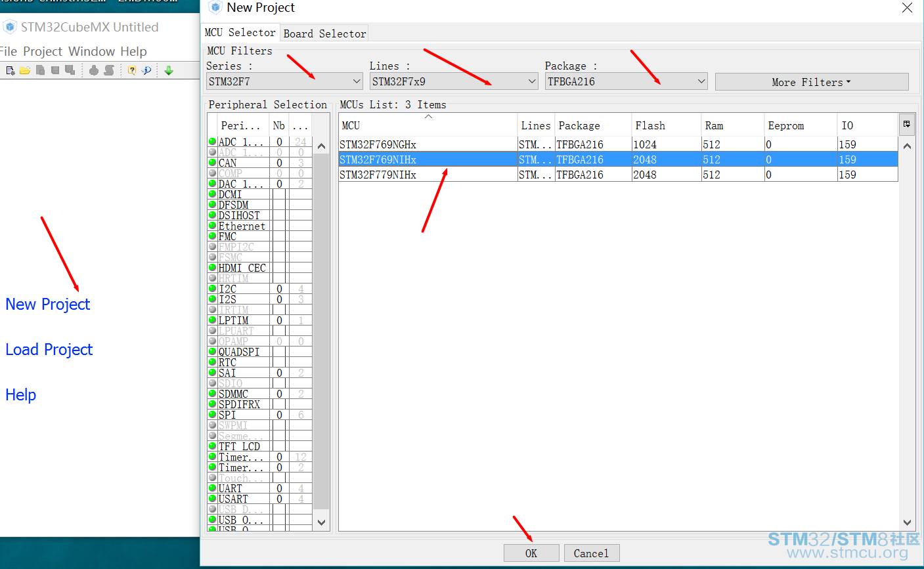The width and height of the screenshot is (924, 569).
Task: Open the Series dropdown showing STM32F7
Action: point(285,81)
